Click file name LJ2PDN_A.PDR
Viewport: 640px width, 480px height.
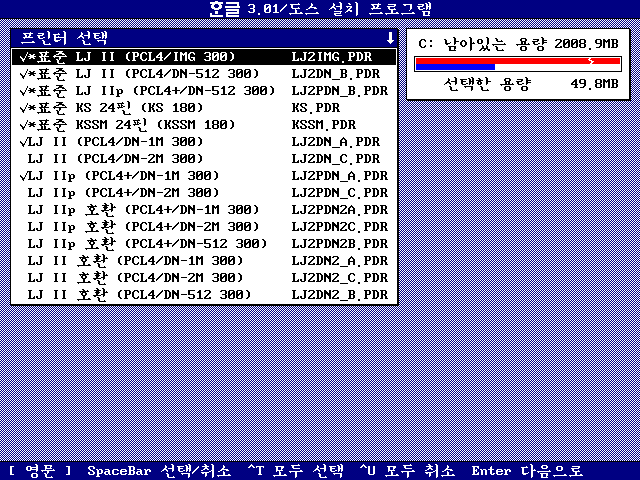pos(340,176)
